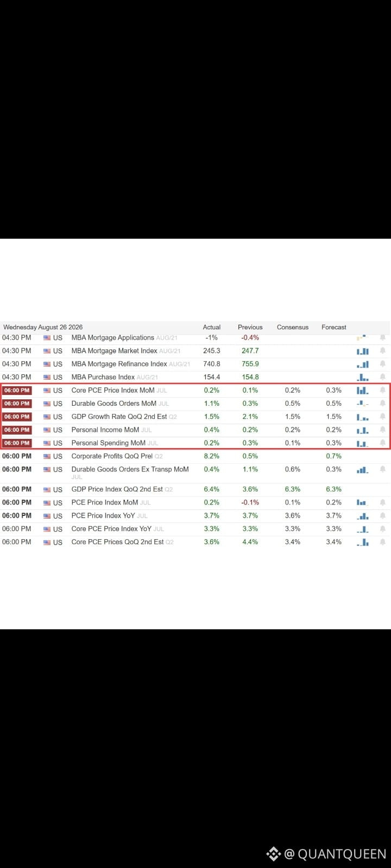Click the Previous column header
Screen dimensions: 391x868
click(x=250, y=327)
